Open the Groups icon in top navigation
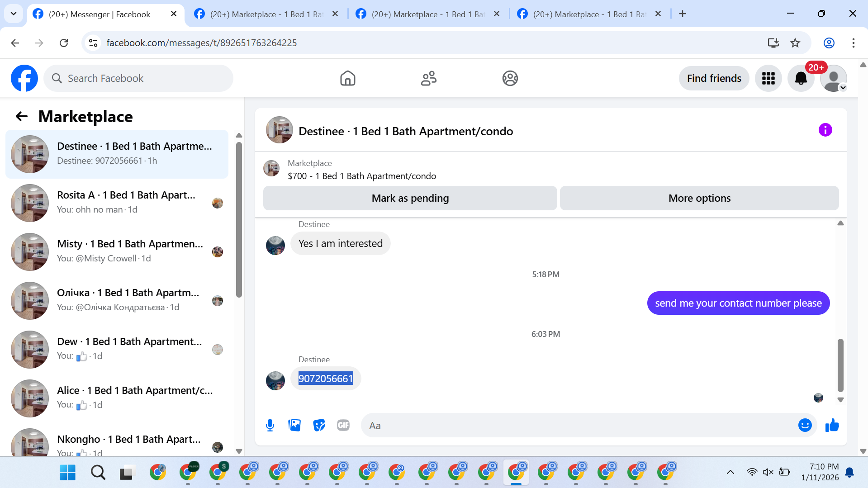This screenshot has width=868, height=488. pos(510,78)
